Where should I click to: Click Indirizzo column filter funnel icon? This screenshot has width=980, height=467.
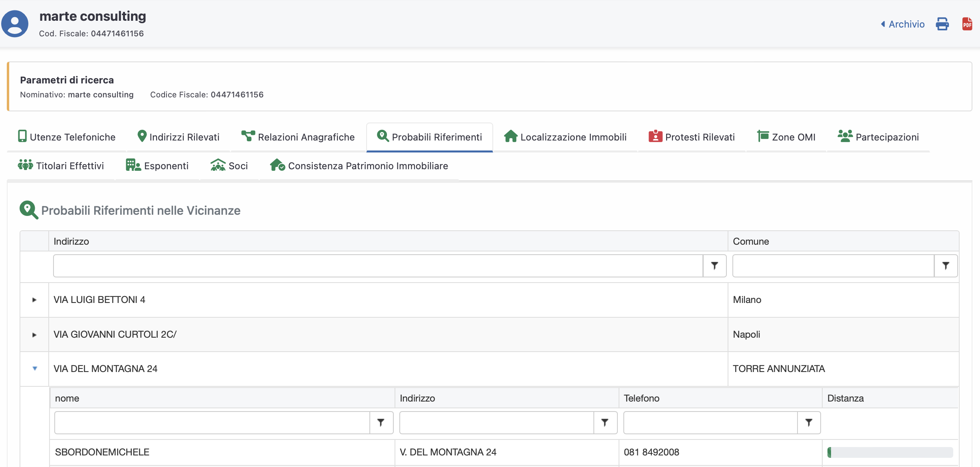pyautogui.click(x=714, y=266)
